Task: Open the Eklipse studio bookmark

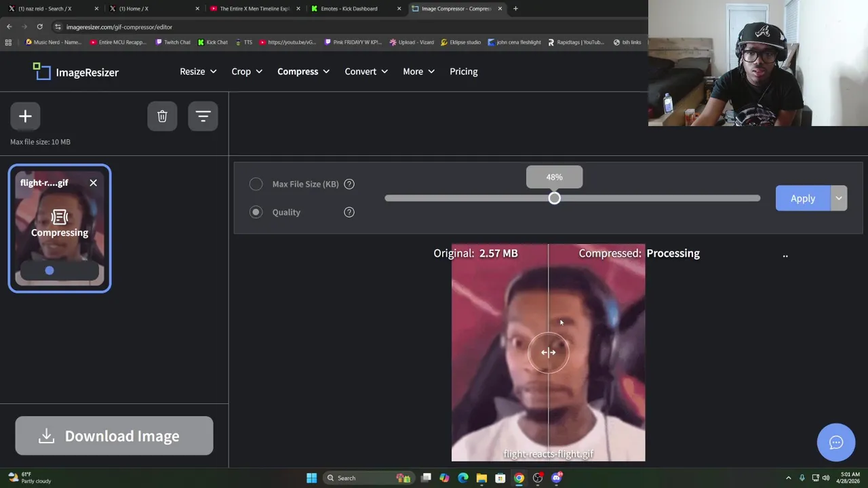Action: [x=460, y=42]
